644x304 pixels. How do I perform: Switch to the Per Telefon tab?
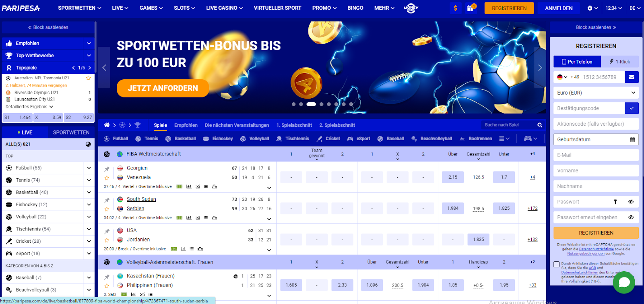click(577, 62)
